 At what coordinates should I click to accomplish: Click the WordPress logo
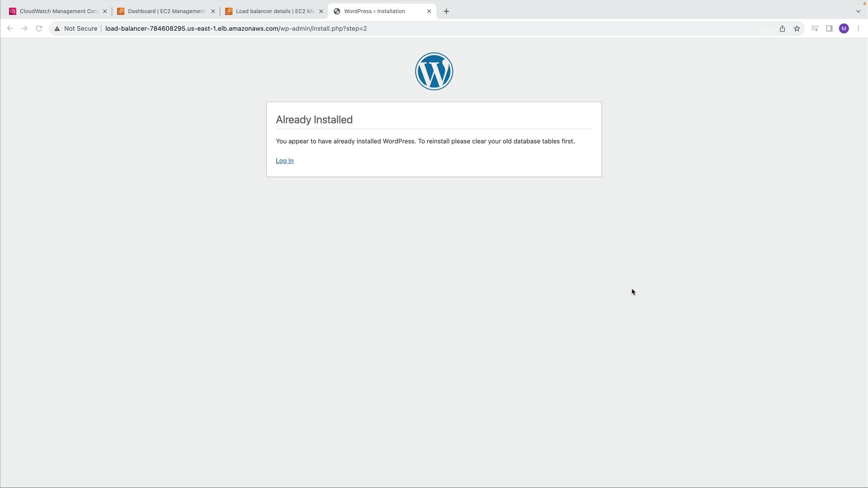[x=434, y=71]
